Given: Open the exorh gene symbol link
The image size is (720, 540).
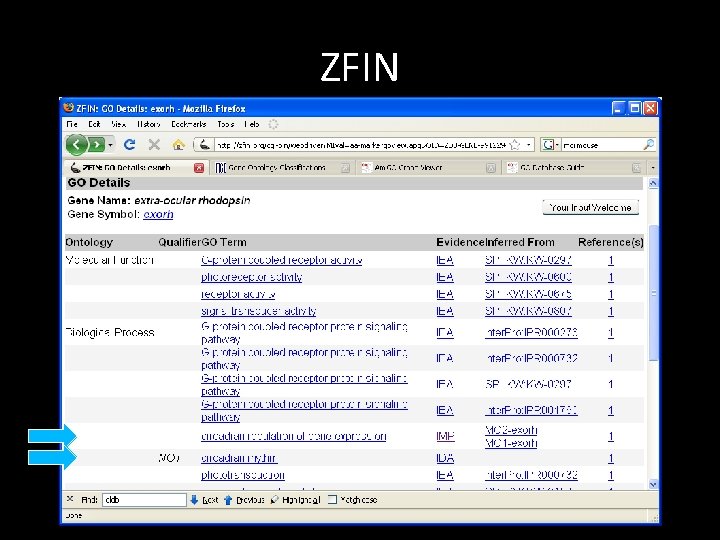Looking at the screenshot, I should pyautogui.click(x=158, y=214).
